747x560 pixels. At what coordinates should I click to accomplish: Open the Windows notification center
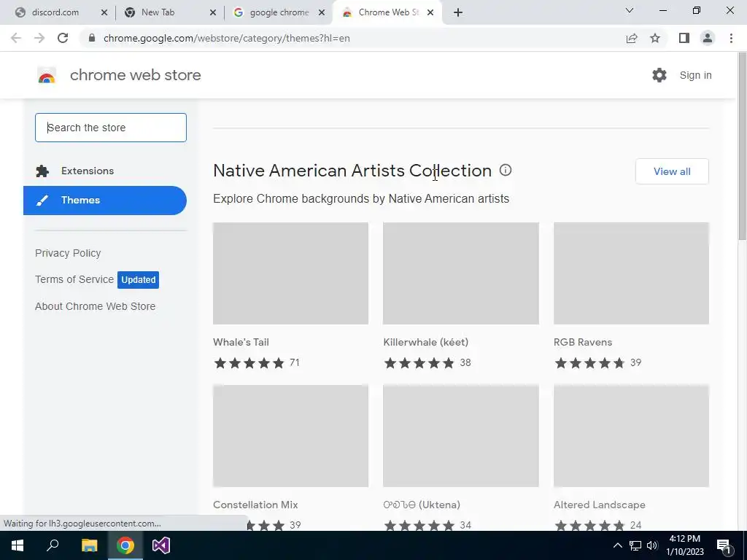pos(724,546)
